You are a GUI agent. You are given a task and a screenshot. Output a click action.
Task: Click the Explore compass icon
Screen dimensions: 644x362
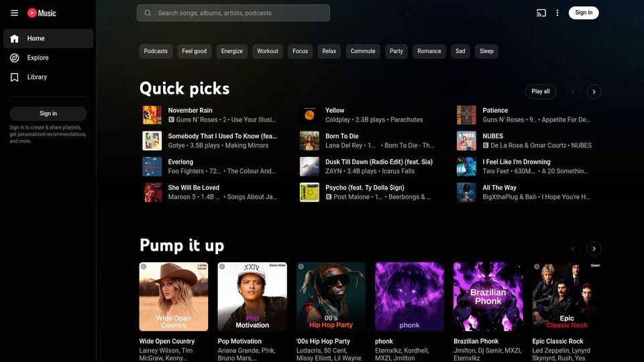tap(14, 58)
